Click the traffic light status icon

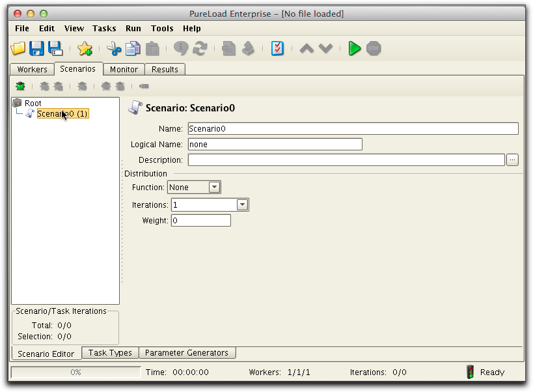pyautogui.click(x=470, y=372)
